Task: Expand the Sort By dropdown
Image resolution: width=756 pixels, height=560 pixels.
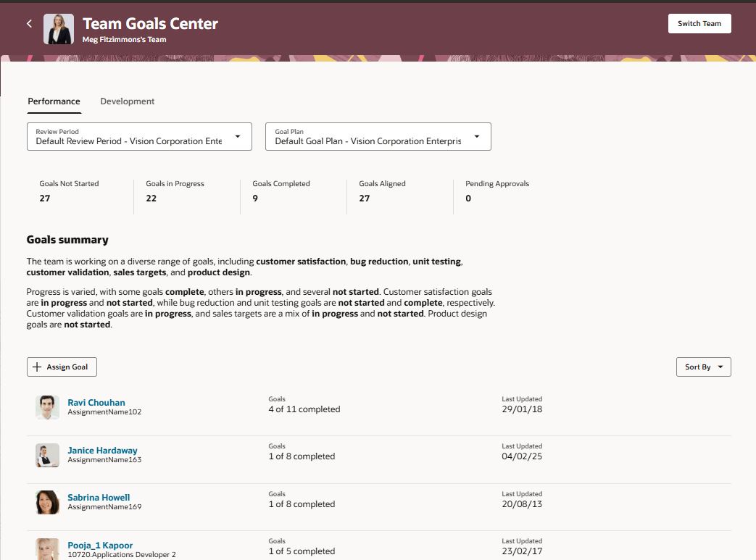Action: click(x=703, y=367)
